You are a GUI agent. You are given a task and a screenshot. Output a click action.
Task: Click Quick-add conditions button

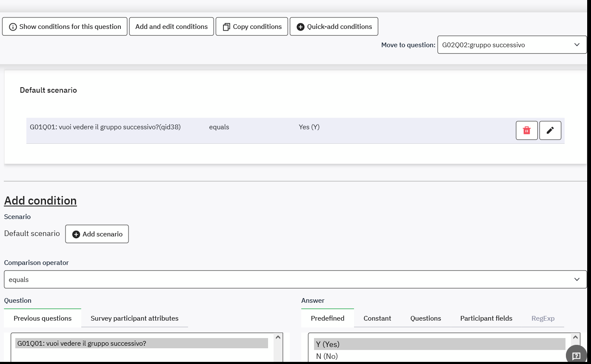click(x=334, y=26)
